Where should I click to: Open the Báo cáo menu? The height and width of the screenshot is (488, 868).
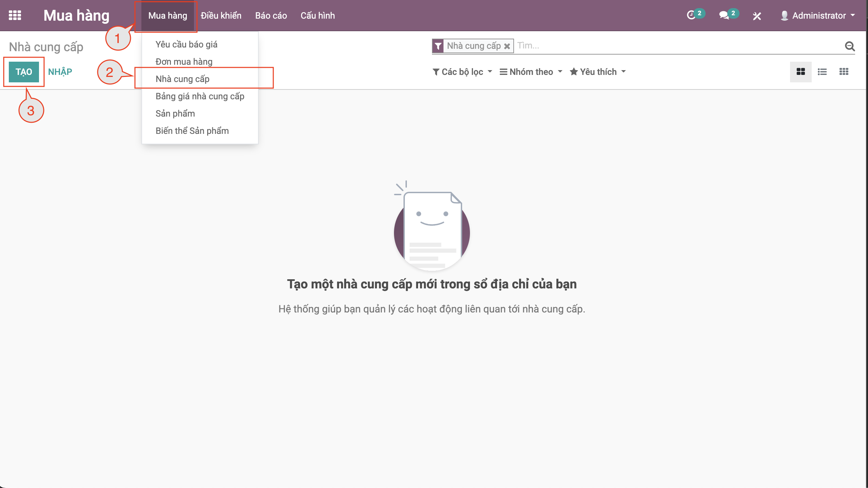(271, 16)
